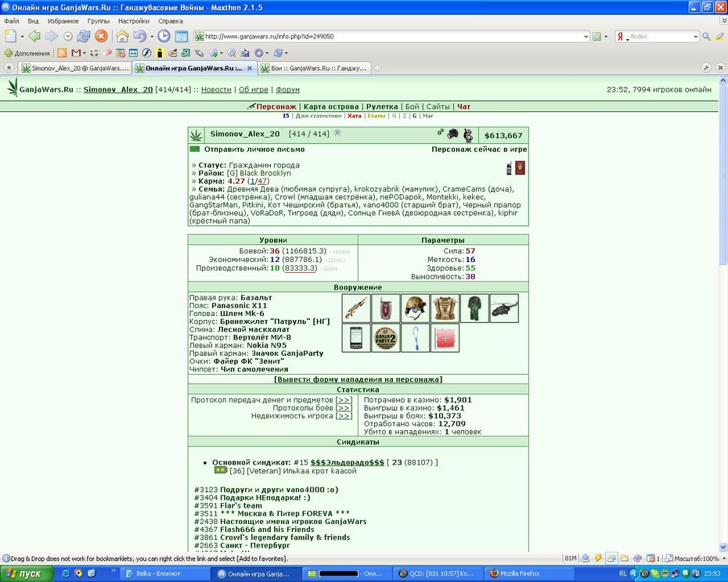728x582 pixels.
Task: Open the Go button dropdown arrow
Action: [606, 37]
